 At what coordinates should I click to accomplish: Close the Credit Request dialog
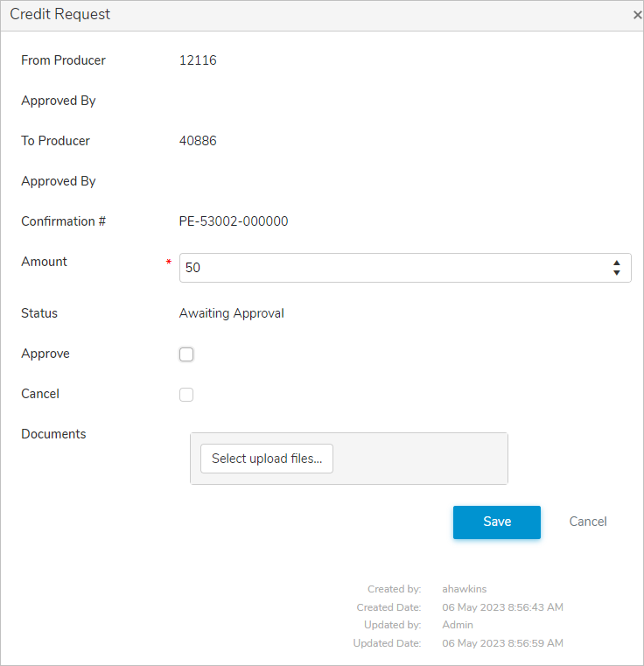point(637,15)
